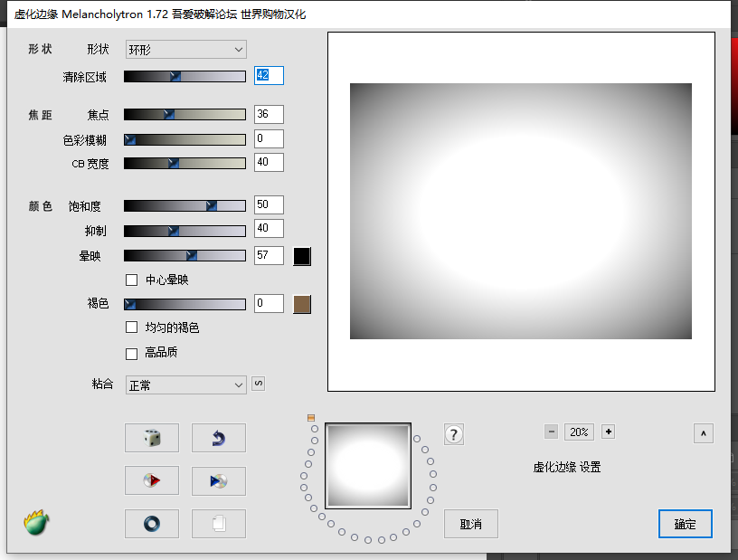Open help with the question mark icon
Screen dimensions: 738x560
point(453,433)
